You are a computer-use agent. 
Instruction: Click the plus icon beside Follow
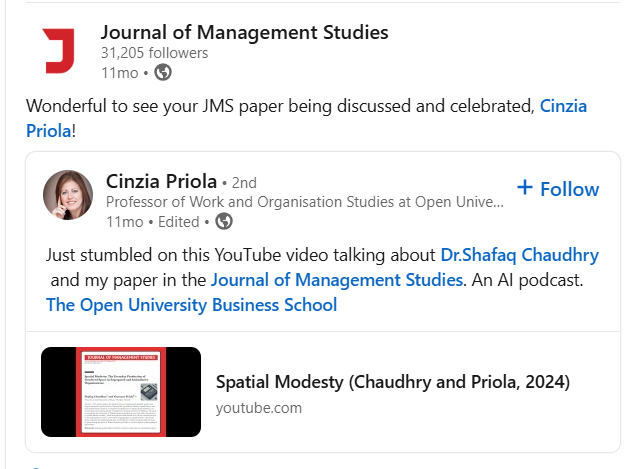(x=525, y=188)
